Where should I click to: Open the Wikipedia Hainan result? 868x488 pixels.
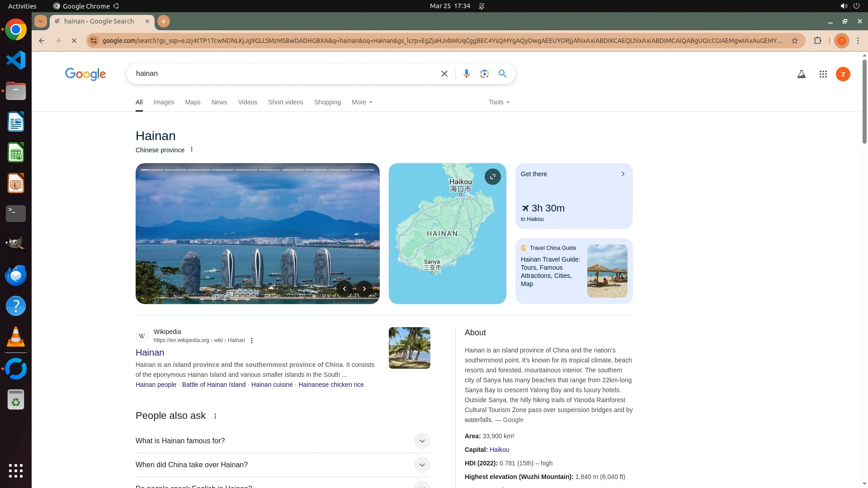(x=150, y=352)
